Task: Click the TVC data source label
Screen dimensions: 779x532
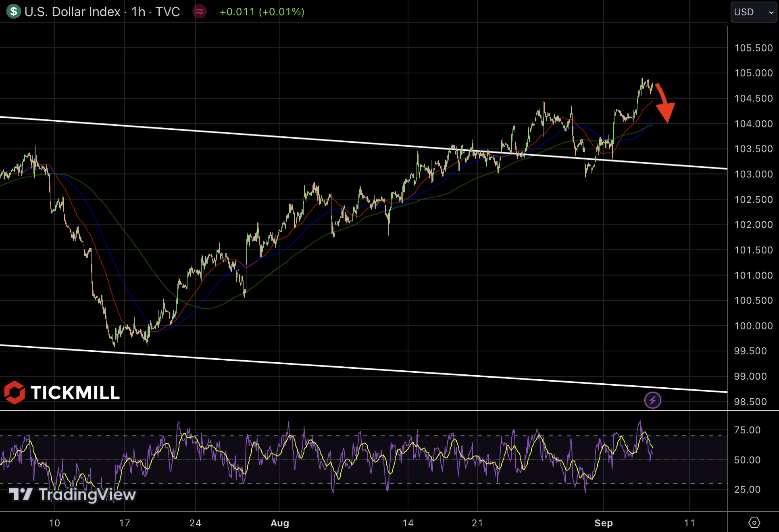Action: pos(168,12)
